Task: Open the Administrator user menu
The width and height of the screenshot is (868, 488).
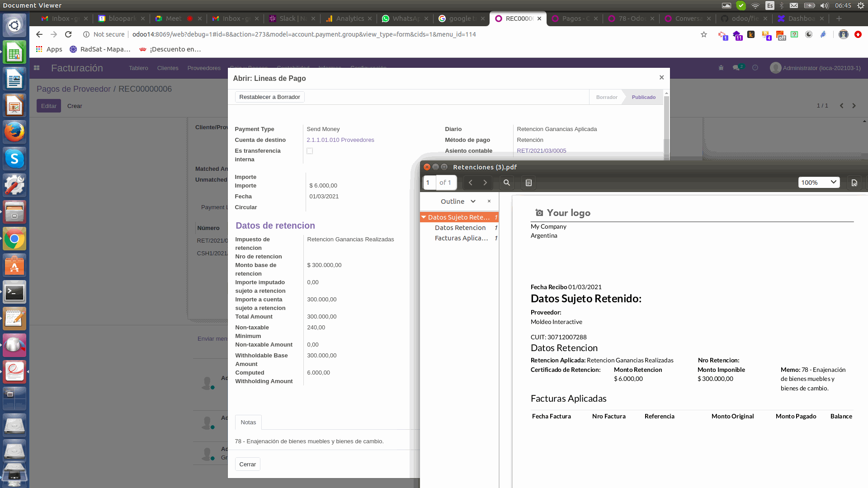Action: [x=816, y=68]
